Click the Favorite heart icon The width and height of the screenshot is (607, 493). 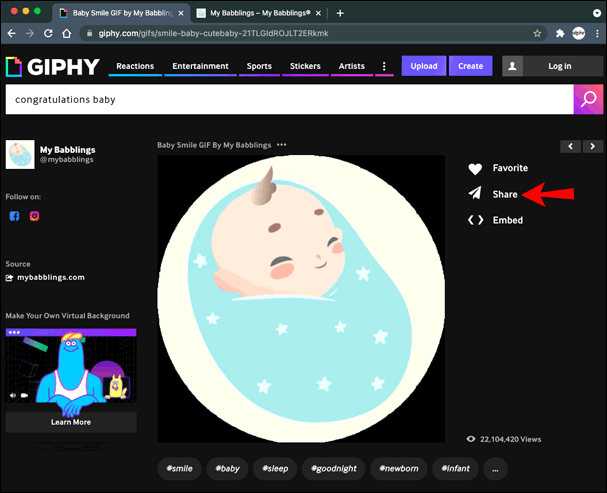pyautogui.click(x=475, y=169)
